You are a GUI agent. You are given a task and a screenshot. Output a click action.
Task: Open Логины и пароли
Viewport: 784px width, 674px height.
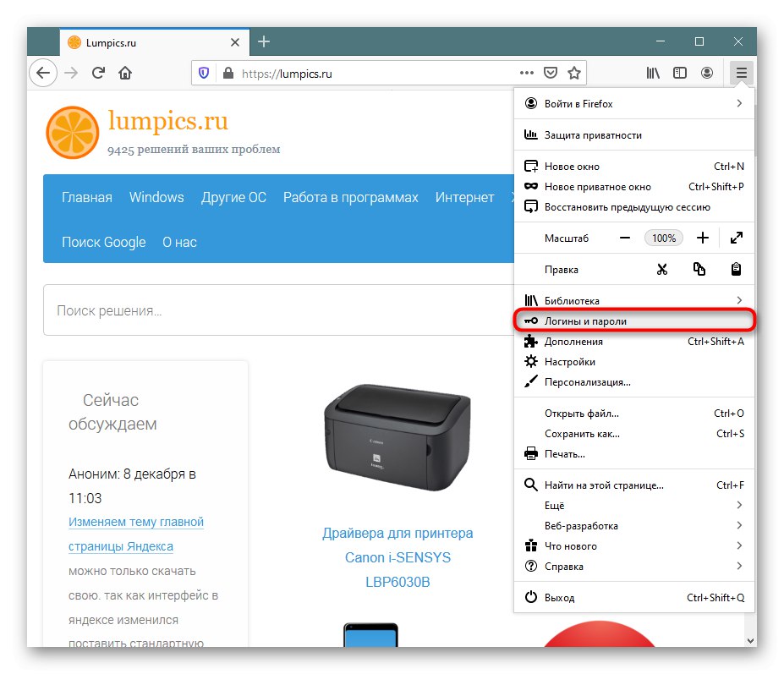[x=634, y=321]
